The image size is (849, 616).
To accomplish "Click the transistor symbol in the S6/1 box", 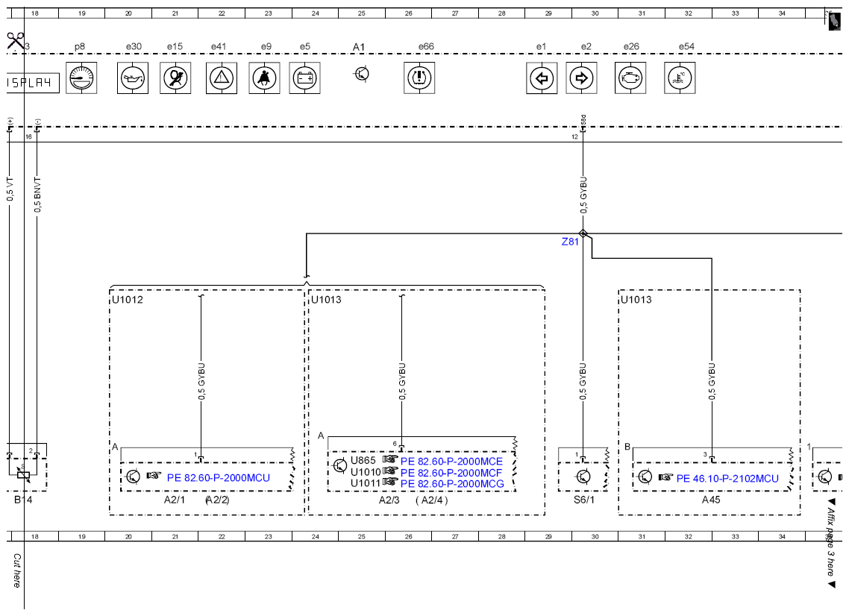I will [583, 477].
